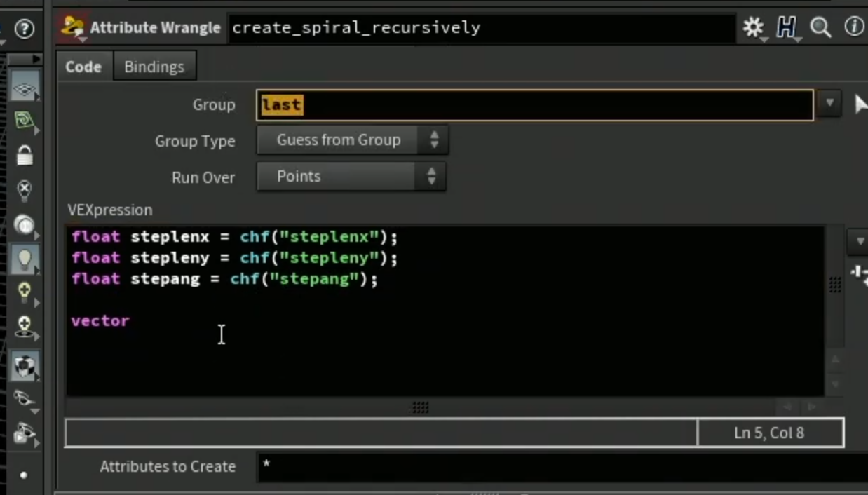Click the empty message bar left of Ln 5
Viewport: 868px width, 495px height.
coord(381,433)
